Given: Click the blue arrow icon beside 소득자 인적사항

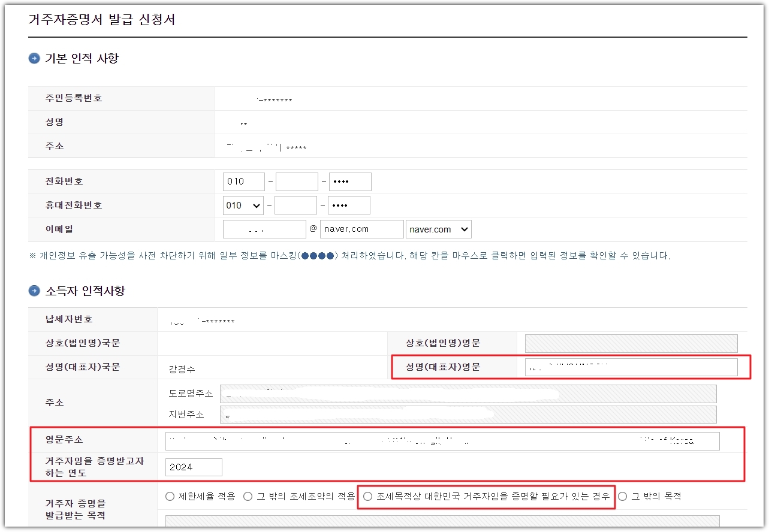Looking at the screenshot, I should tap(34, 291).
